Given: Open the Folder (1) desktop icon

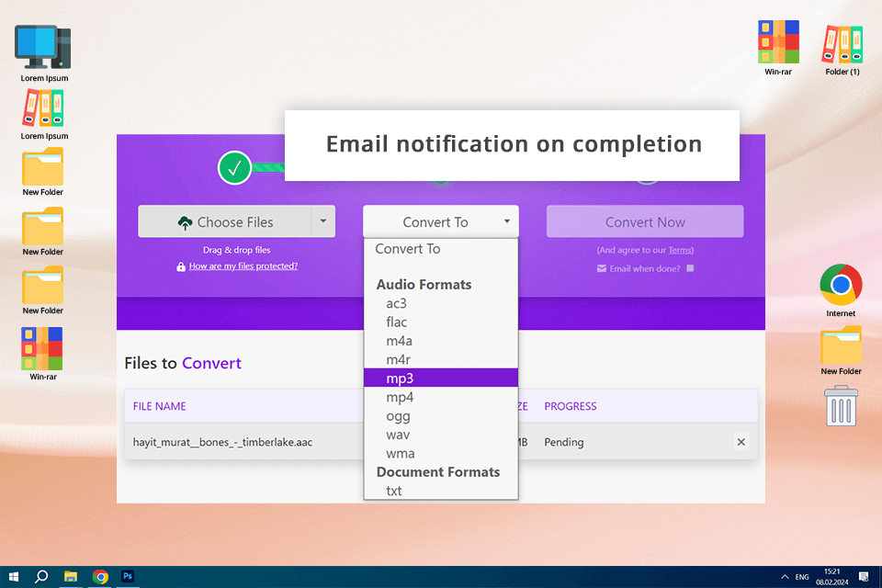Looking at the screenshot, I should tap(842, 49).
